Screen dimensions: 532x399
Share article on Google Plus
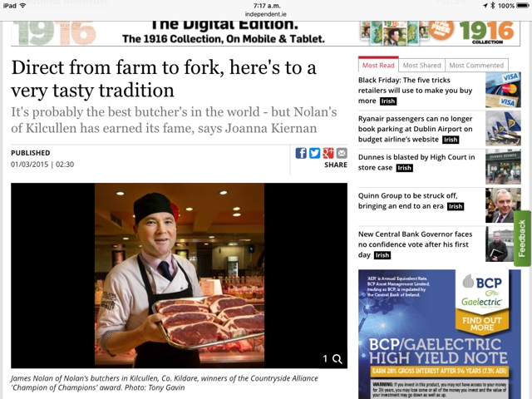(328, 153)
